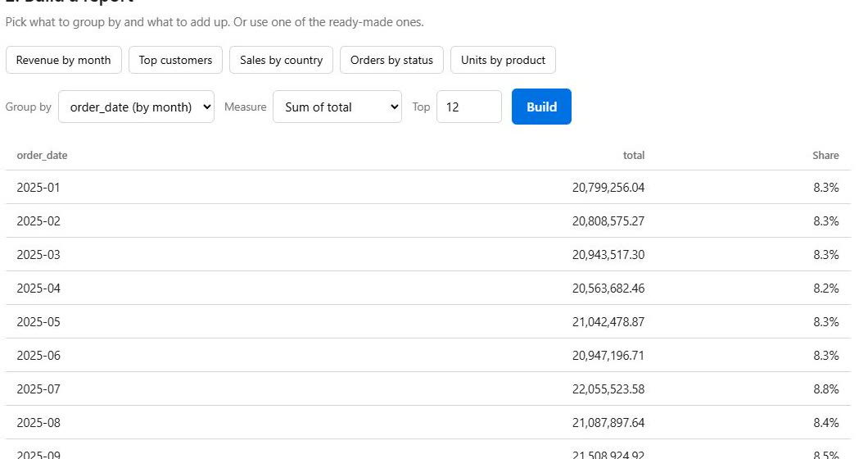Open the Orders by status preset

[x=391, y=60]
